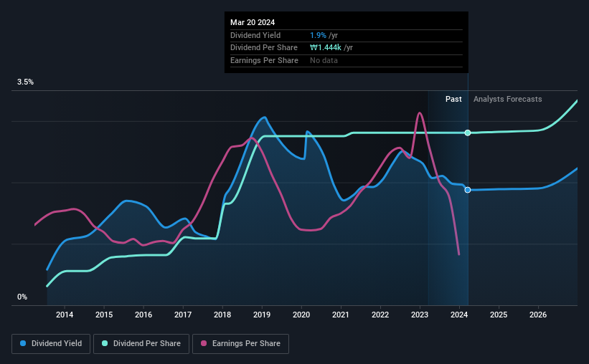Click the 2021 x-axis year label
This screenshot has height=364, width=589.
tap(341, 315)
